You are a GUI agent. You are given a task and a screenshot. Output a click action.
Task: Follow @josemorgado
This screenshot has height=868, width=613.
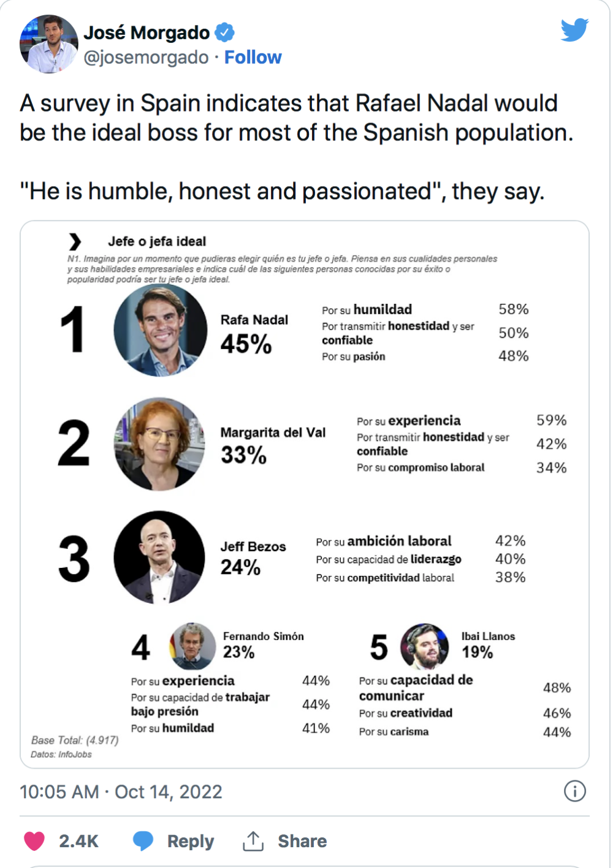coord(253,57)
